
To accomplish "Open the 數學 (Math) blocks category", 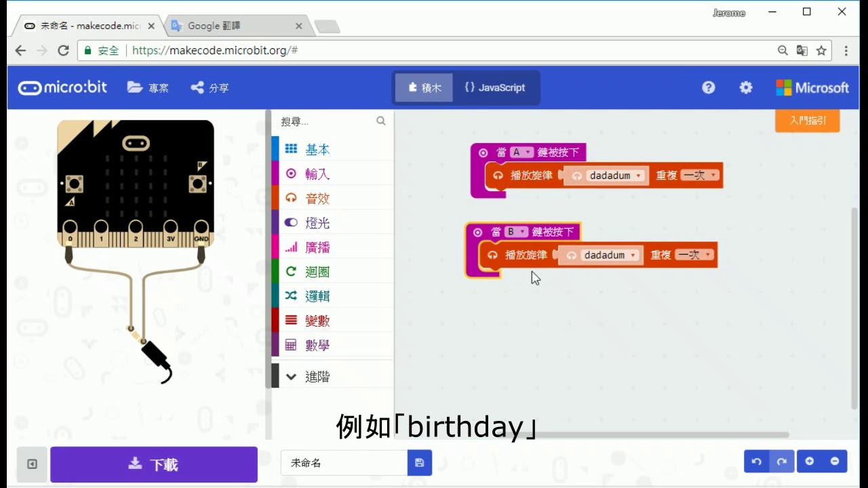I will click(x=332, y=344).
